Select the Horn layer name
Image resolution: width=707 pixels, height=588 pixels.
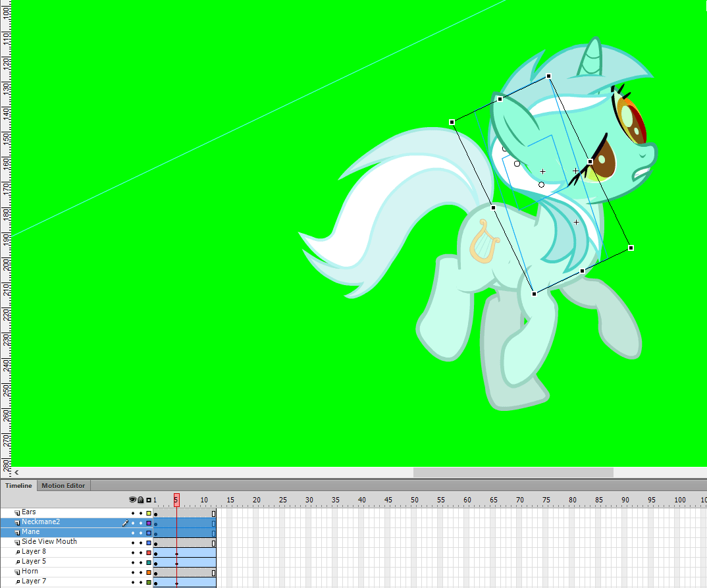click(30, 572)
